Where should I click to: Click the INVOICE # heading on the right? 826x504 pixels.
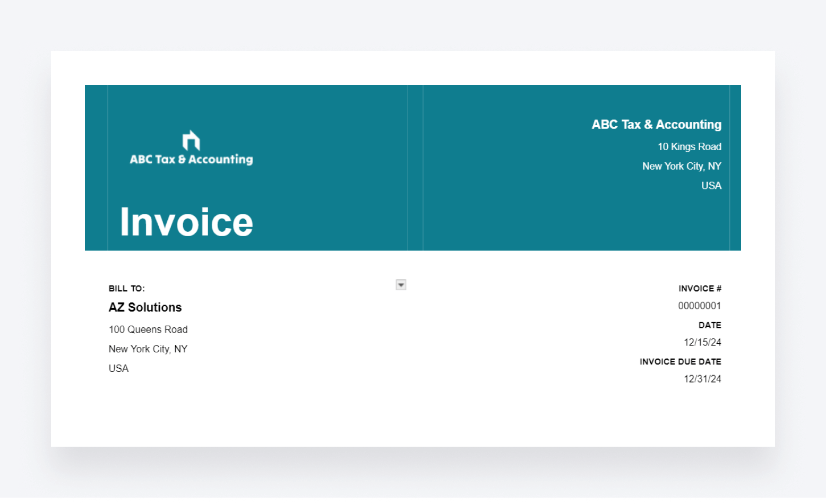(700, 288)
